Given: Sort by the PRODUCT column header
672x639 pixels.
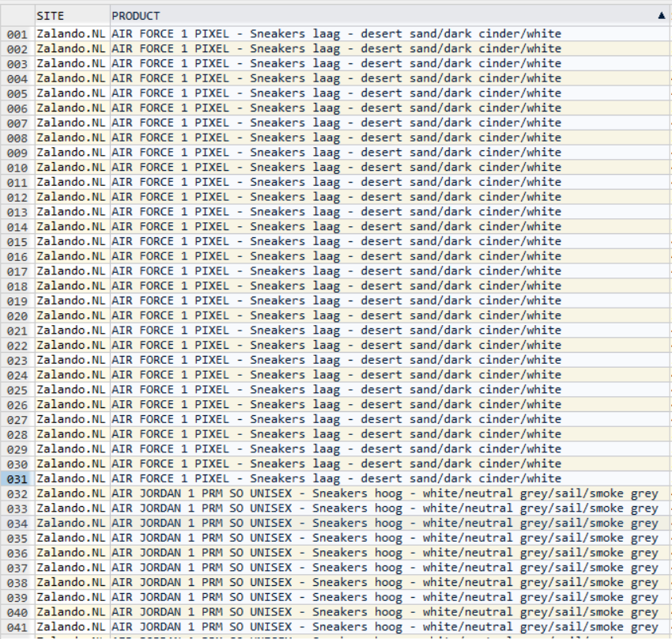Looking at the screenshot, I should 389,16.
